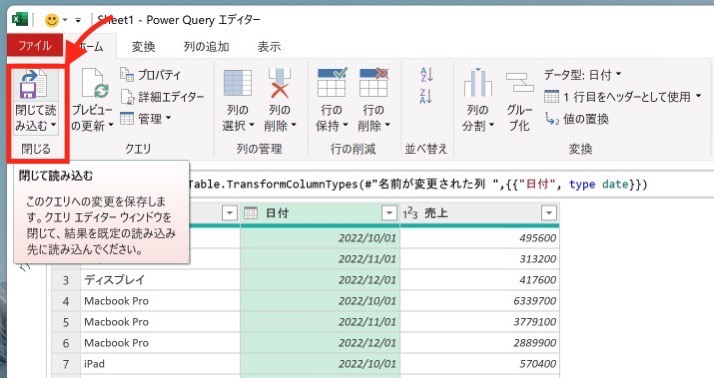The width and height of the screenshot is (714, 378).
Task: Click the 日付 column date type icon
Action: [251, 213]
